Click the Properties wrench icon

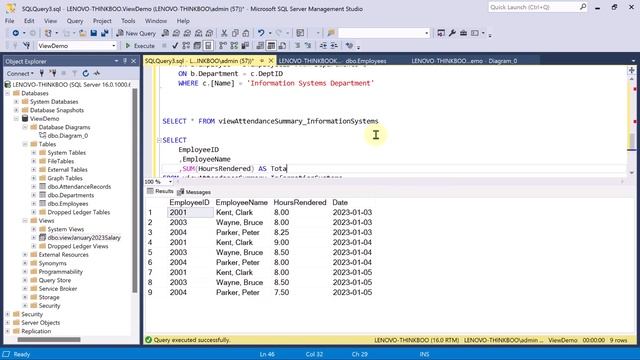(x=452, y=33)
